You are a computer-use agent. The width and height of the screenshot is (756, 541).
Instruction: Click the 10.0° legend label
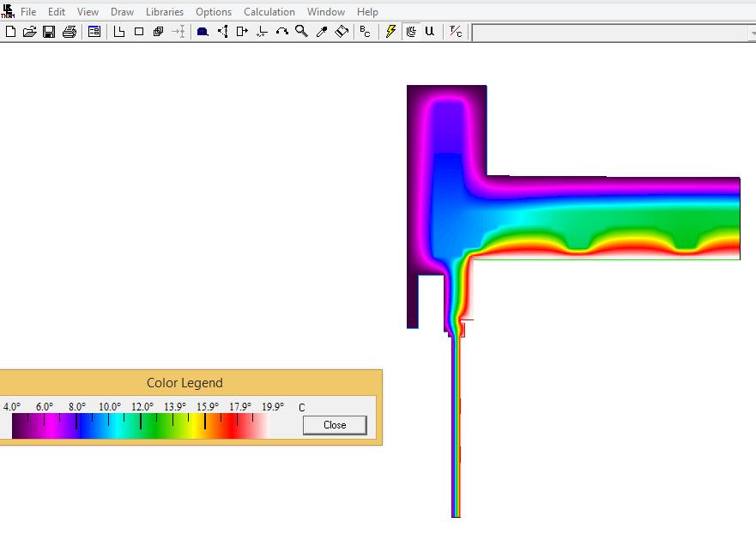coord(110,407)
